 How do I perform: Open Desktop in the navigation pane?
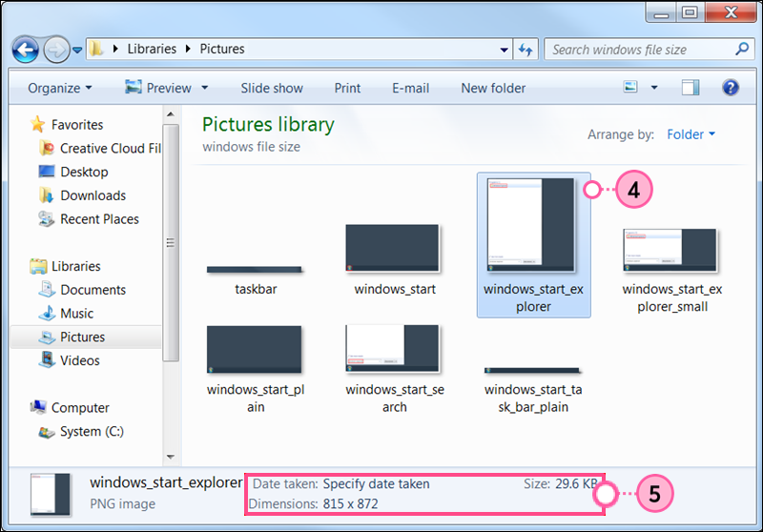tap(84, 173)
